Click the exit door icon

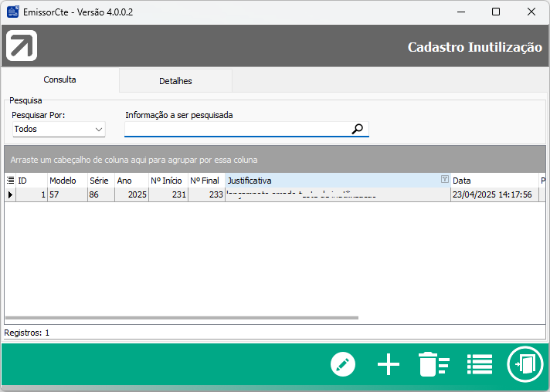pyautogui.click(x=525, y=364)
